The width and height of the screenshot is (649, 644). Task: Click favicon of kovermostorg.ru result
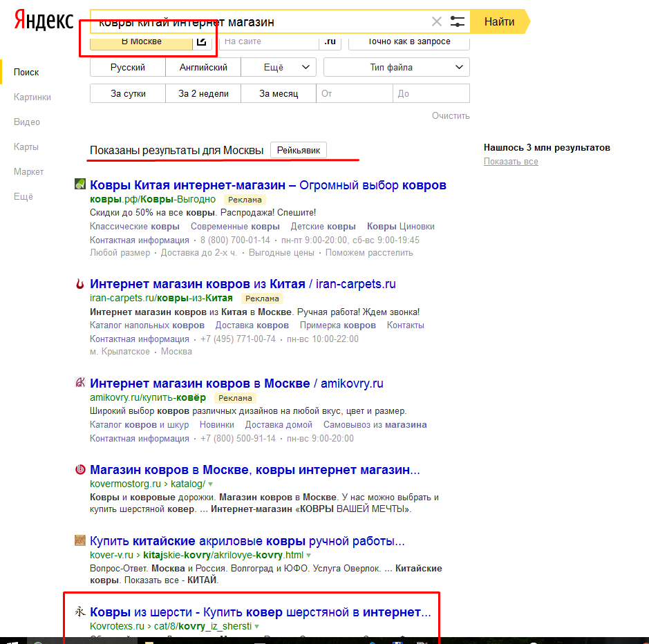tap(80, 469)
